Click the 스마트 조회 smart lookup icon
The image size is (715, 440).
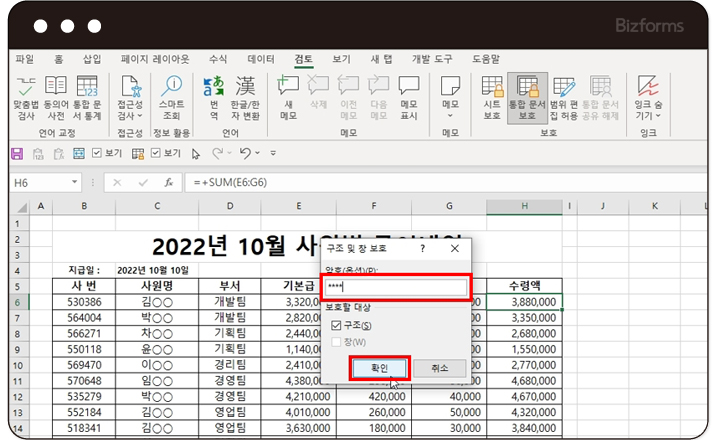coord(172,92)
